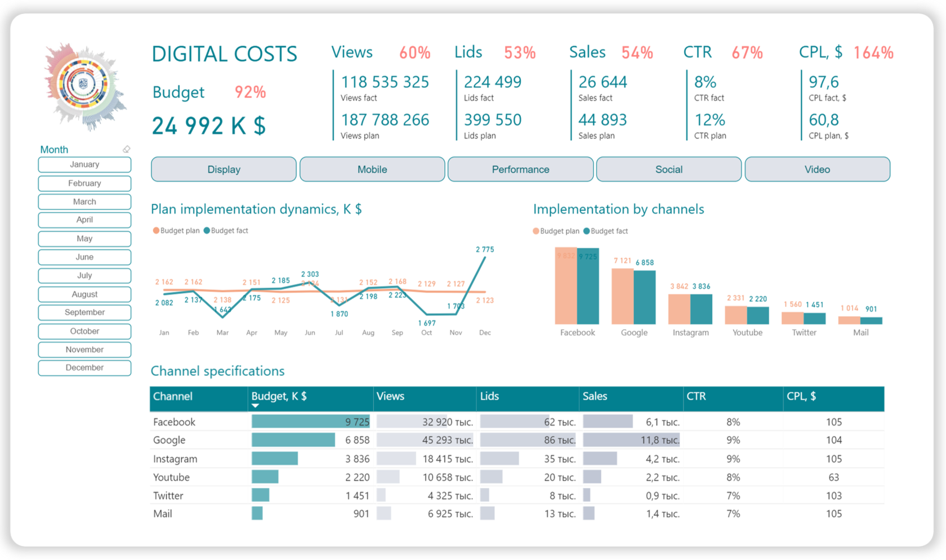Select October in the Month slicer
The image size is (946, 560).
(x=84, y=331)
